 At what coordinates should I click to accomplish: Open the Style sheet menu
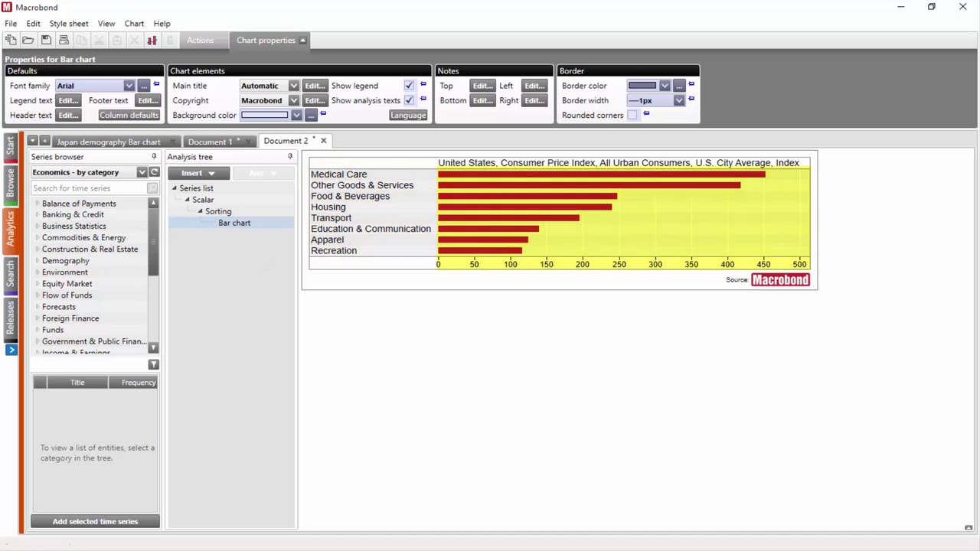pyautogui.click(x=69, y=24)
